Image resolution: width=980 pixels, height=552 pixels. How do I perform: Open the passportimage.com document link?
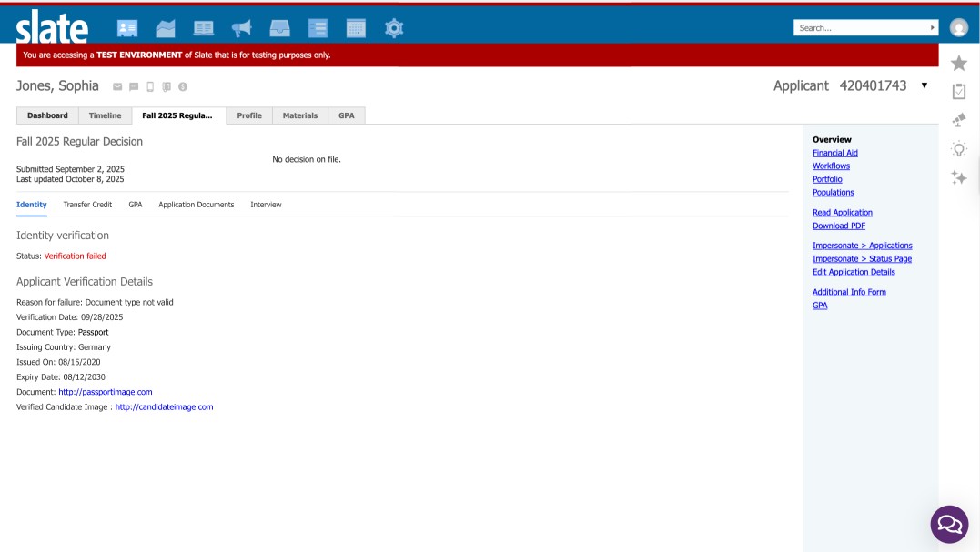[106, 392]
